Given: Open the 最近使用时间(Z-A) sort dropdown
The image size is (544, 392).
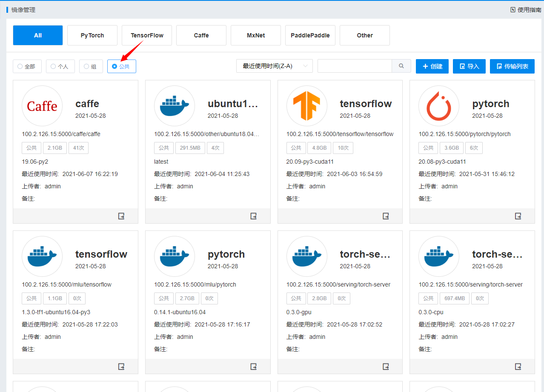Looking at the screenshot, I should click(x=274, y=66).
